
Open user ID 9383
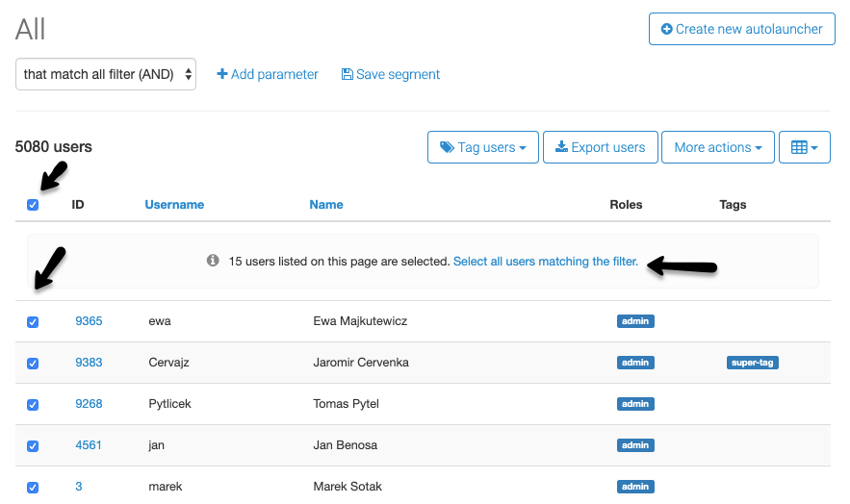pyautogui.click(x=89, y=363)
